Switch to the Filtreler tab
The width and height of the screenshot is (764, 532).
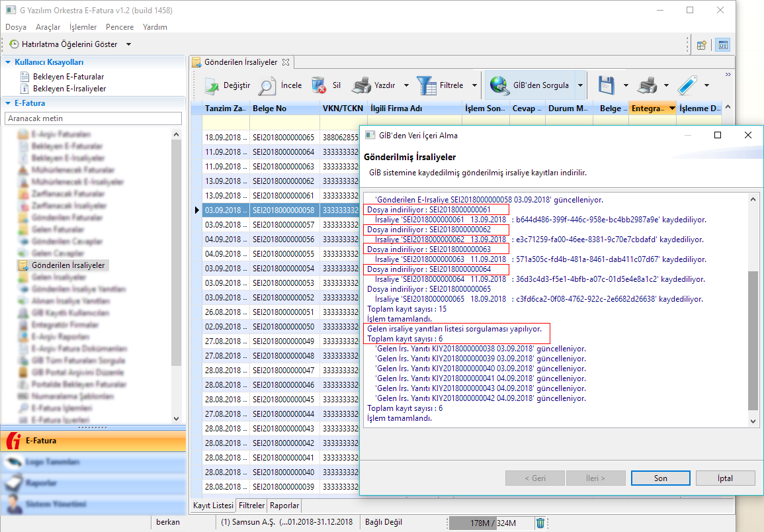(251, 506)
